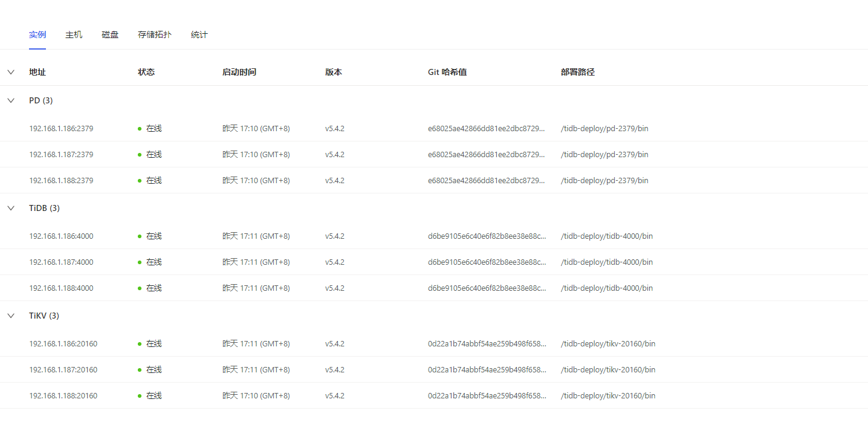The height and width of the screenshot is (428, 868).
Task: Click 在线 status for 192.168.1.188:20160
Action: [154, 396]
